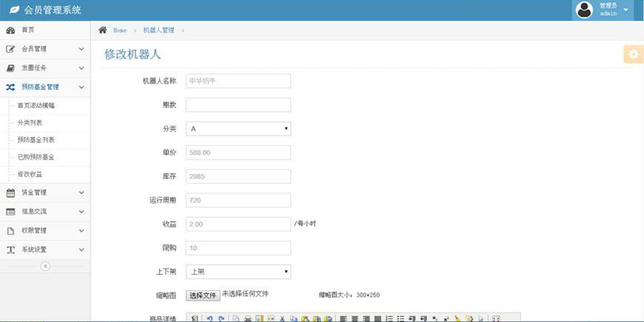Collapse the 预防基金管理 menu chevron

[81, 87]
